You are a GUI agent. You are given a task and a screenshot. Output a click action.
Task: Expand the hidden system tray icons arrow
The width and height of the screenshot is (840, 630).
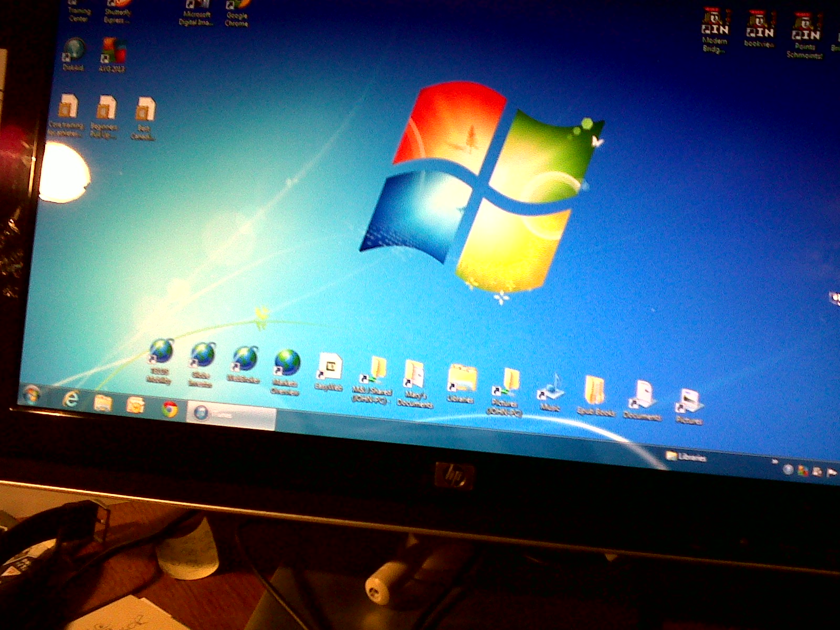click(x=774, y=462)
